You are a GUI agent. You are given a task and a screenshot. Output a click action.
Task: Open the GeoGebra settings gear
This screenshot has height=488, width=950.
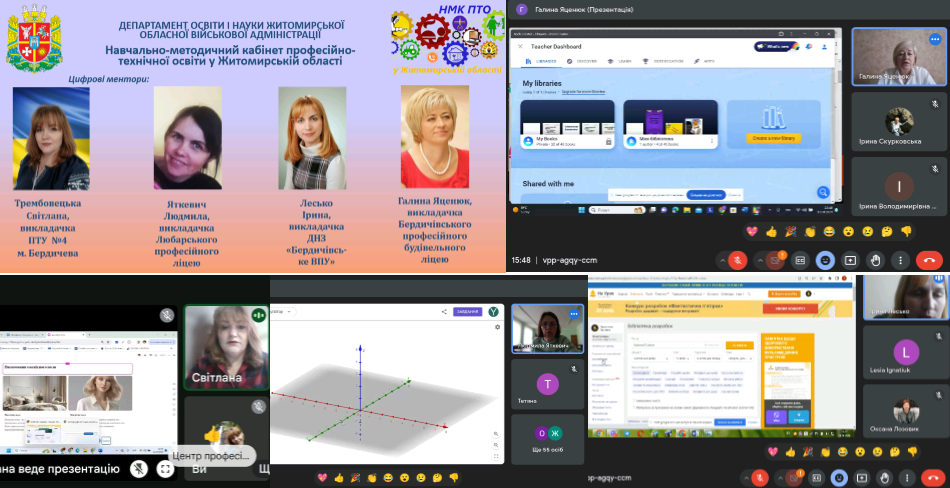pyautogui.click(x=497, y=327)
